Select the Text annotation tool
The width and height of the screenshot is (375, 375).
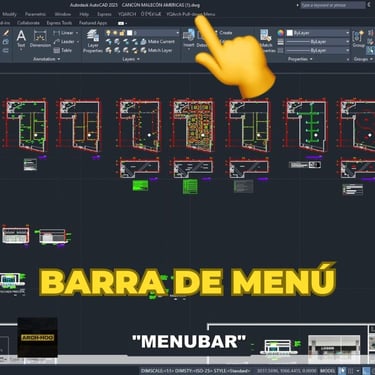click(21, 39)
